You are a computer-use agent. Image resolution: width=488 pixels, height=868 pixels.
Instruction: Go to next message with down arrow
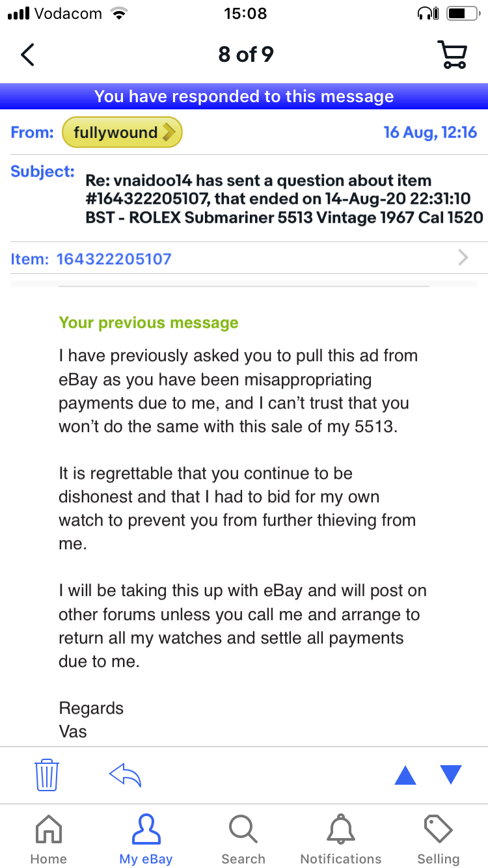(450, 774)
